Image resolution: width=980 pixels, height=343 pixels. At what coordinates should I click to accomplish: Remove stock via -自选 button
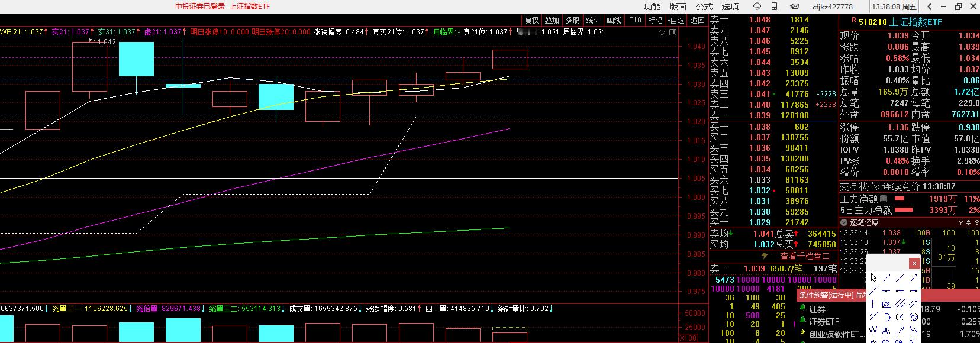(x=676, y=20)
